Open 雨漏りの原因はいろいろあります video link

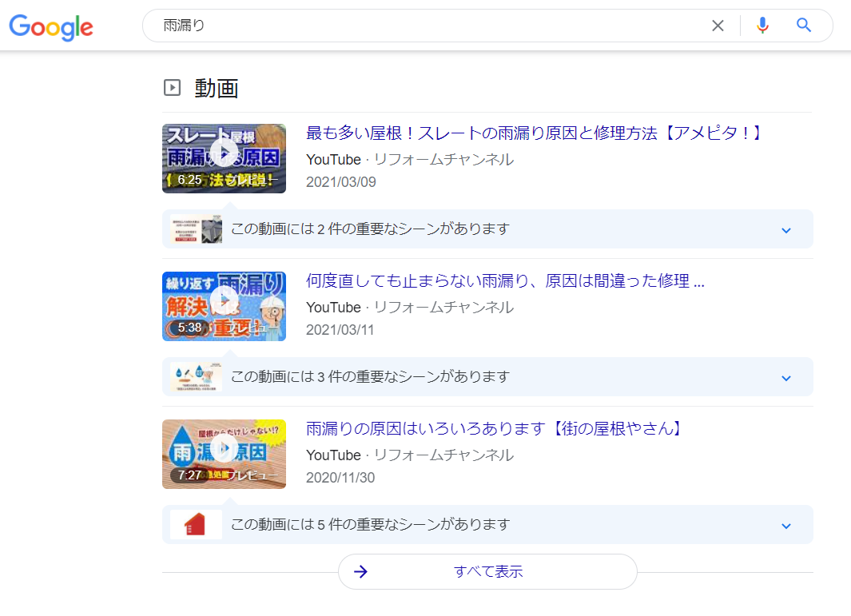point(495,428)
